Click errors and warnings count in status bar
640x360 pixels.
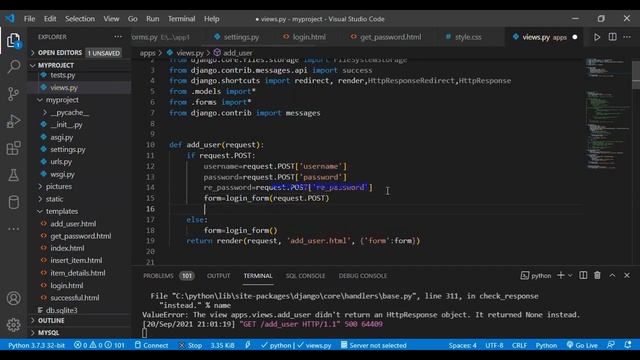(x=99, y=345)
